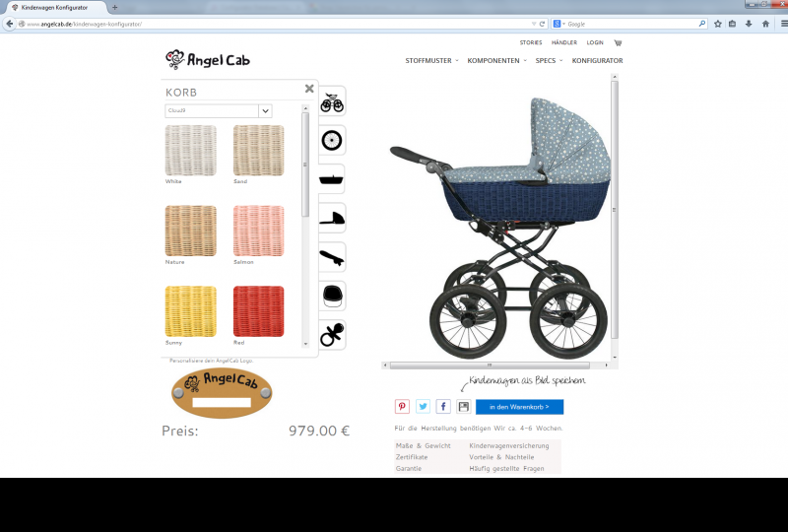Open the pacifier accessories icon
Screen dimensions: 788x532
332,334
